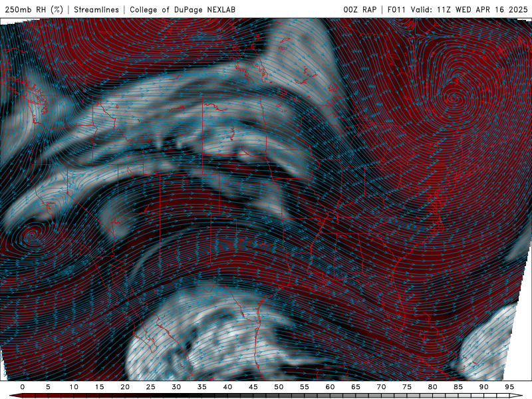Click the colorbar label "20"
532x399 pixels.
pos(125,387)
